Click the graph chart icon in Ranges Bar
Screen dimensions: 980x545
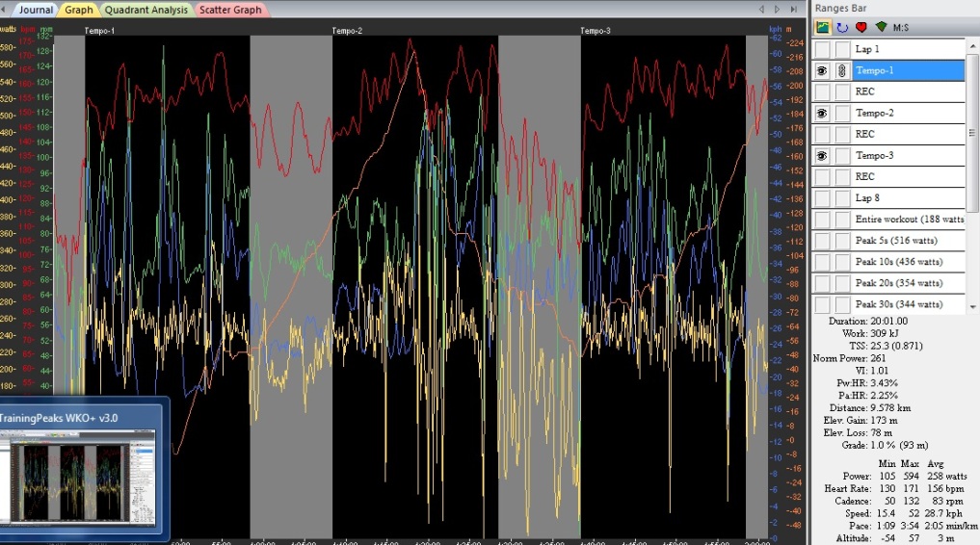pos(823,27)
